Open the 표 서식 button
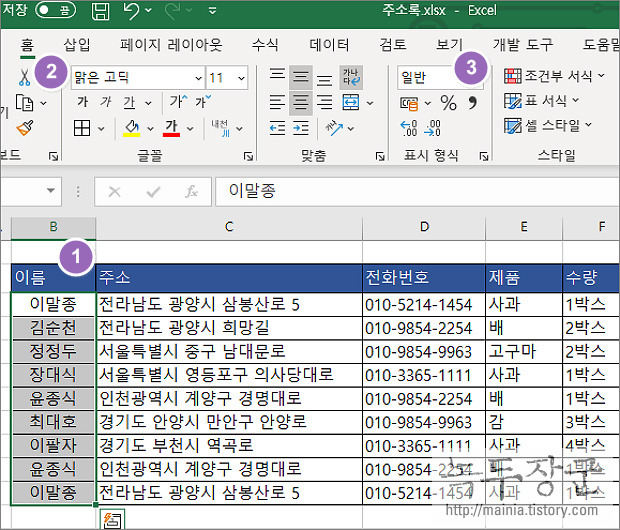 (x=541, y=100)
